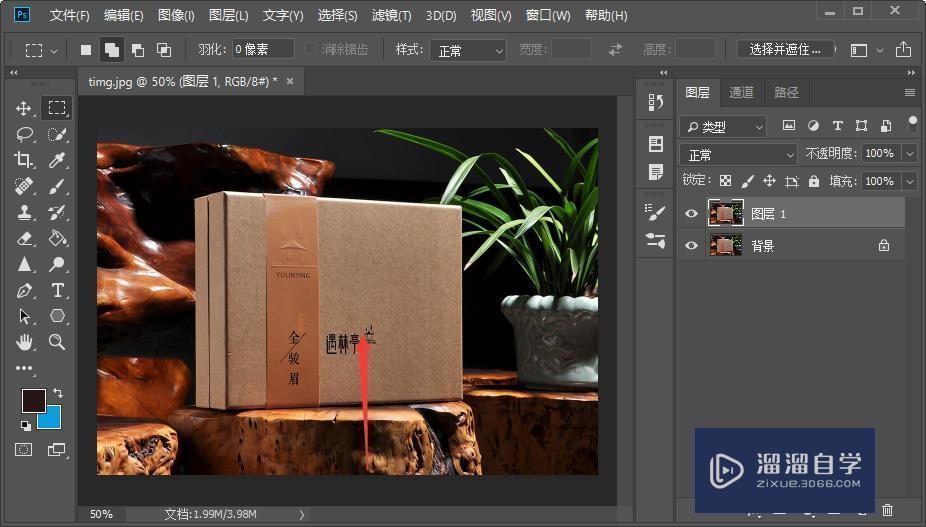Click the blue background color swatch
The width and height of the screenshot is (926, 527).
53,421
